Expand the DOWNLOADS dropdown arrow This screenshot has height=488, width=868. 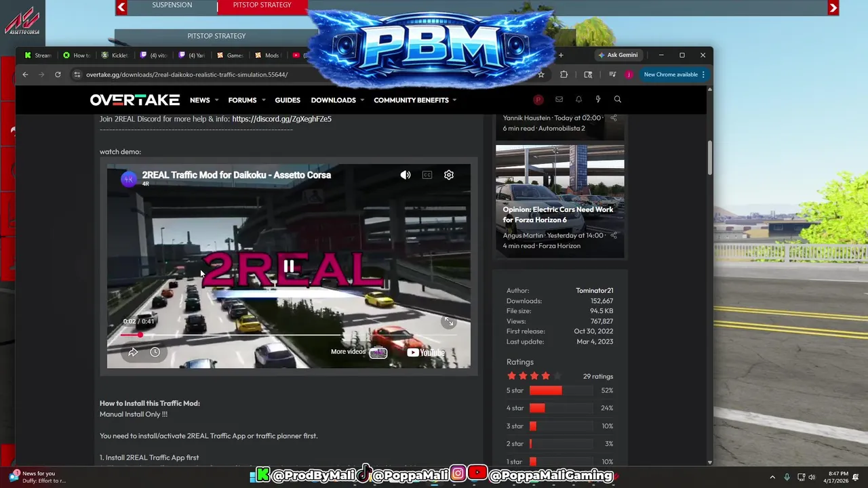pos(362,100)
